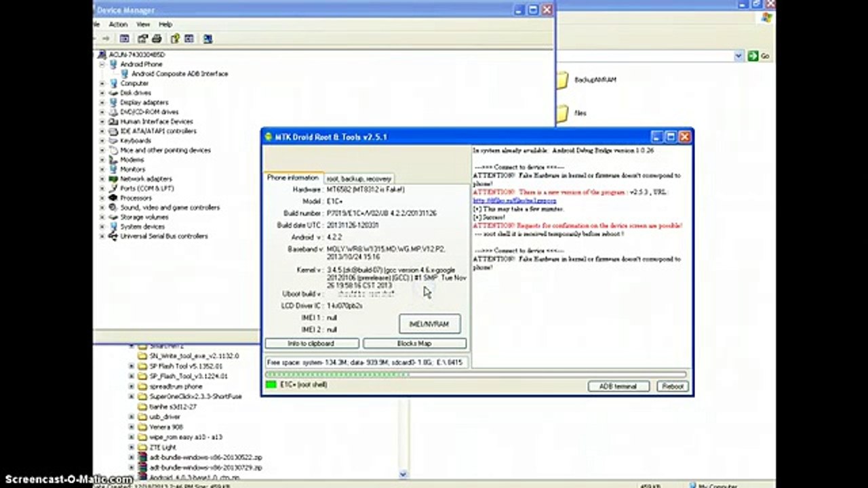Select the Phone information tab
The height and width of the screenshot is (488, 868).
[x=293, y=178]
